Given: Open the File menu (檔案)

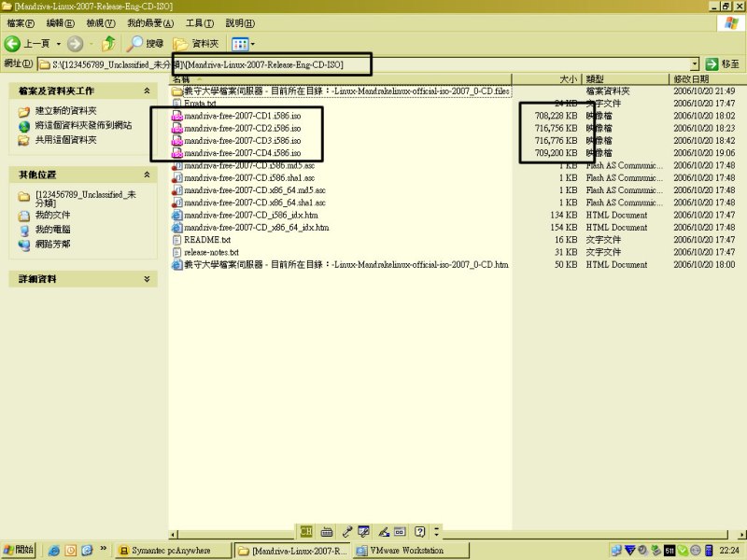Looking at the screenshot, I should coord(21,22).
